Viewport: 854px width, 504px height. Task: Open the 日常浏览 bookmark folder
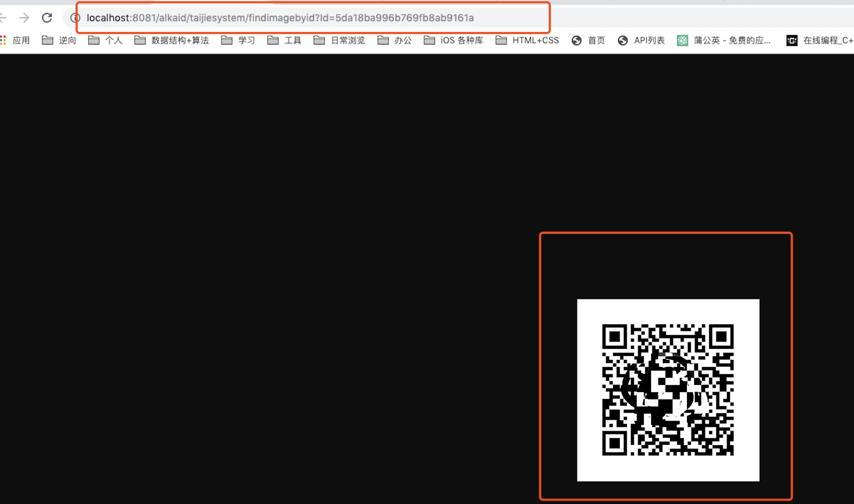pos(340,40)
